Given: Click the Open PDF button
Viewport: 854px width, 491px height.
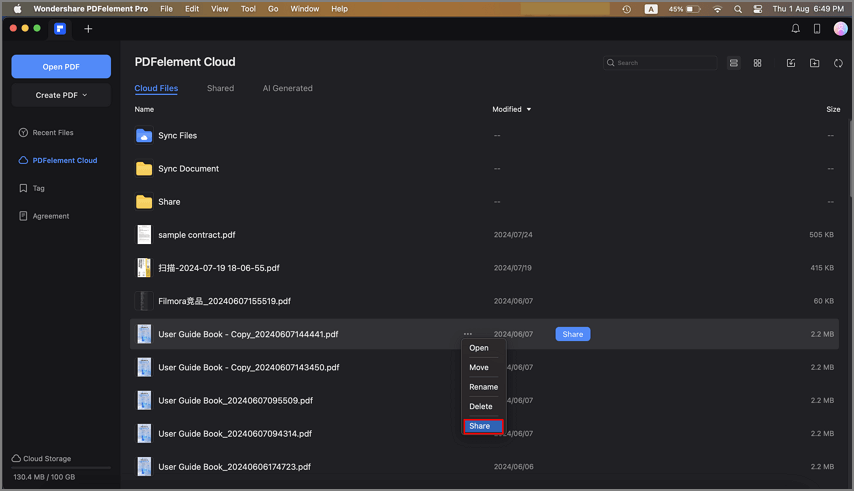Looking at the screenshot, I should (61, 66).
